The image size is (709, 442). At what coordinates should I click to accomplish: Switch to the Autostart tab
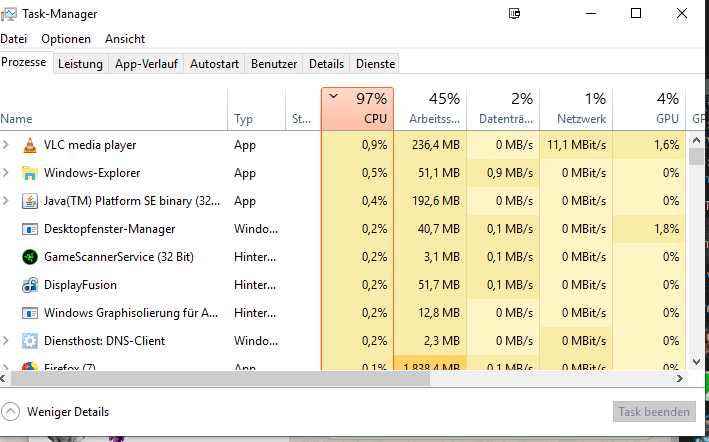pyautogui.click(x=214, y=64)
